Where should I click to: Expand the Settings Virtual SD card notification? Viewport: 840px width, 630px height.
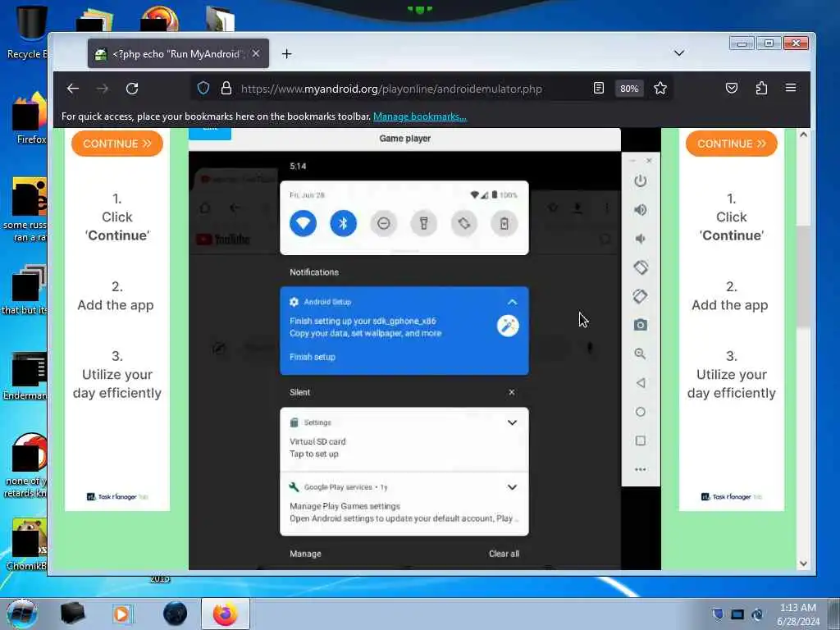point(512,422)
